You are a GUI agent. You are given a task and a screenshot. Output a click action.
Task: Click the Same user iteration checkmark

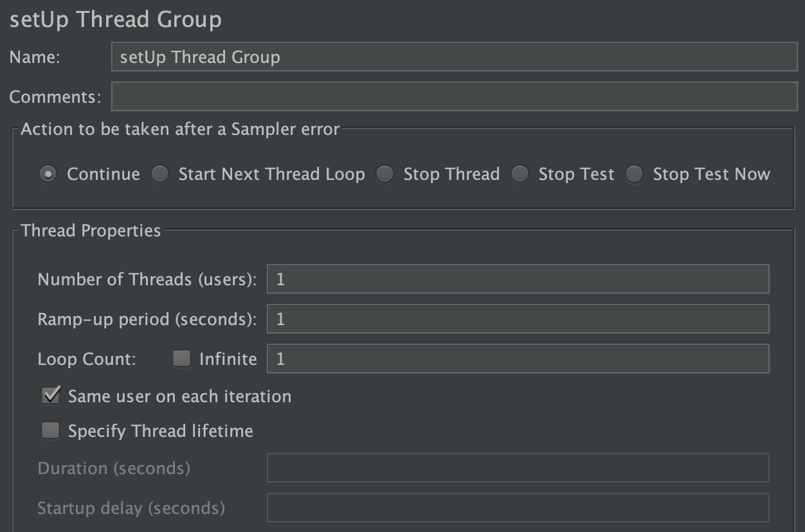pyautogui.click(x=50, y=396)
